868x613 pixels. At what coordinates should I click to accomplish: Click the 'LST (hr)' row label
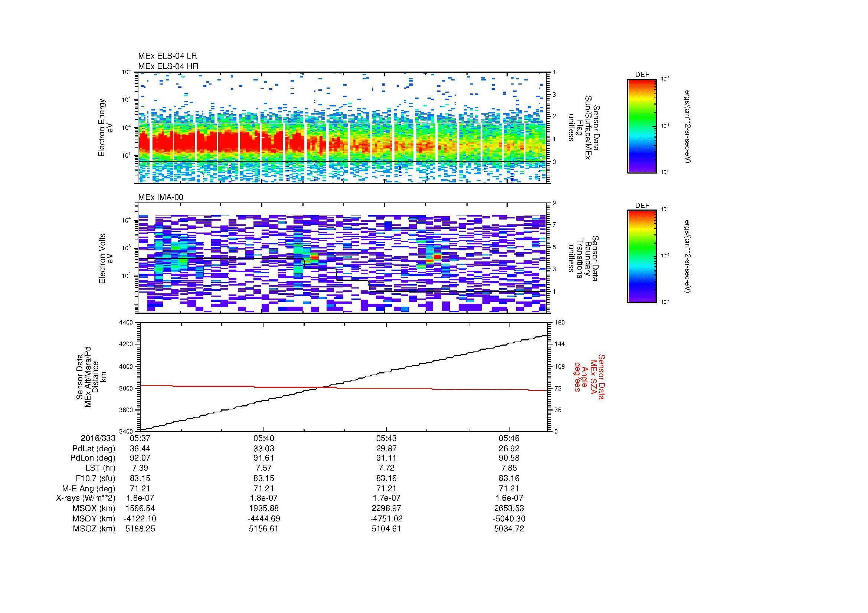coord(100,468)
